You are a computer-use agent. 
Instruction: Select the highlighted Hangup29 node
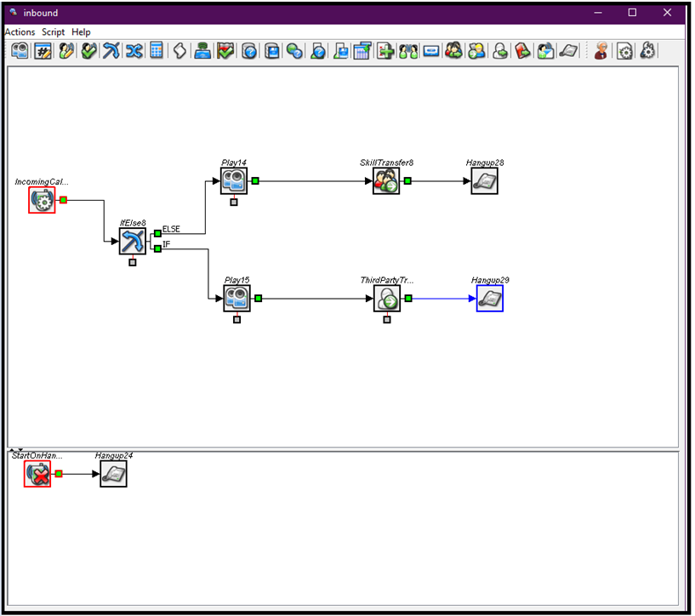(490, 299)
